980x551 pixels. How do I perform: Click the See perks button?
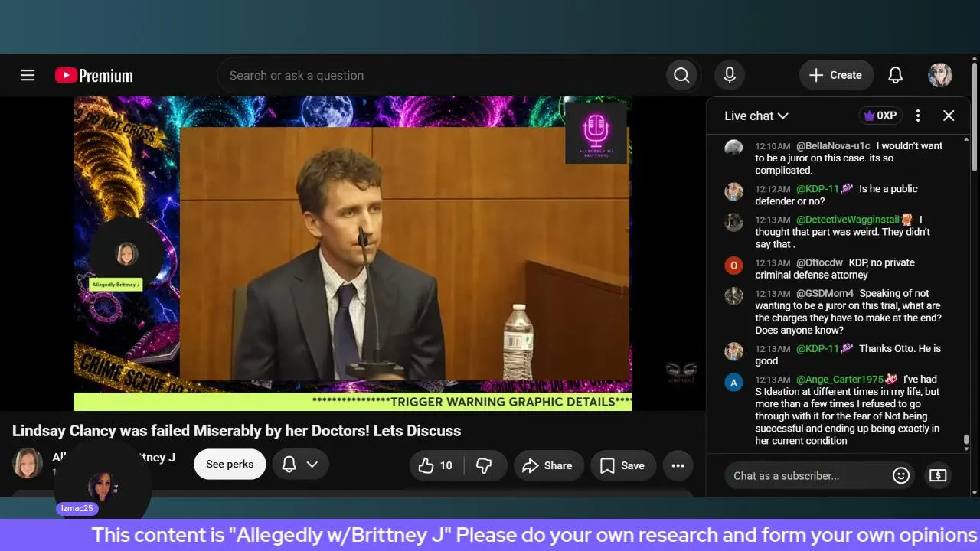[230, 465]
